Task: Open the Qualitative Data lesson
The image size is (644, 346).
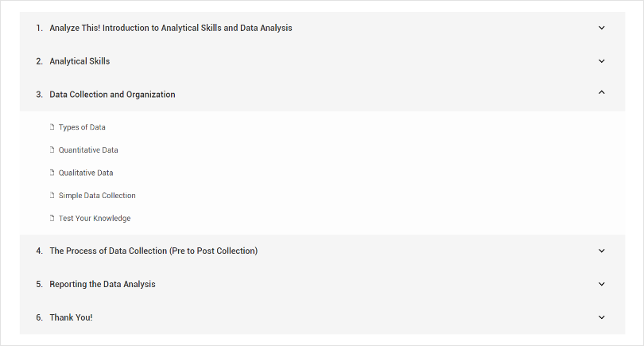Action: [x=86, y=173]
